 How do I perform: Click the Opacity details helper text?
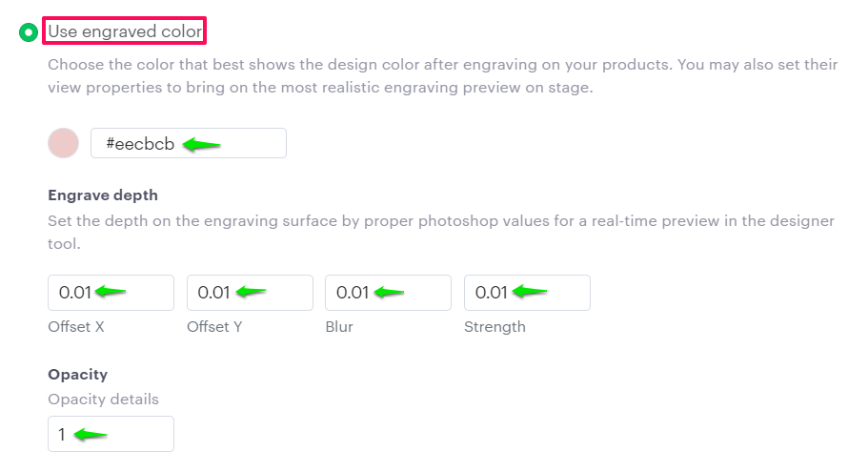pyautogui.click(x=104, y=399)
